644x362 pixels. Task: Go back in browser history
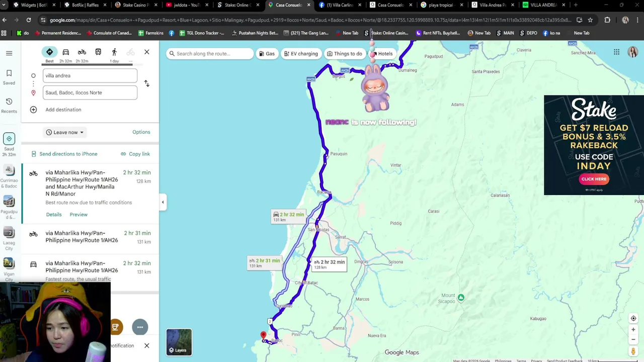coord(5,20)
